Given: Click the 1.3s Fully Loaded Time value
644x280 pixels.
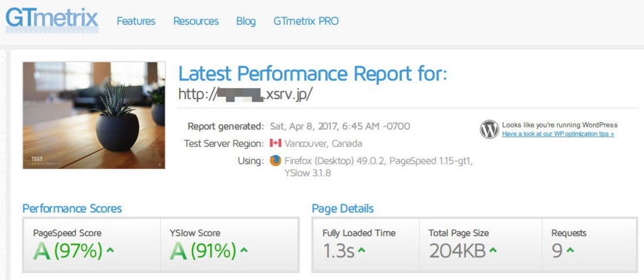Looking at the screenshot, I should coord(338,251).
